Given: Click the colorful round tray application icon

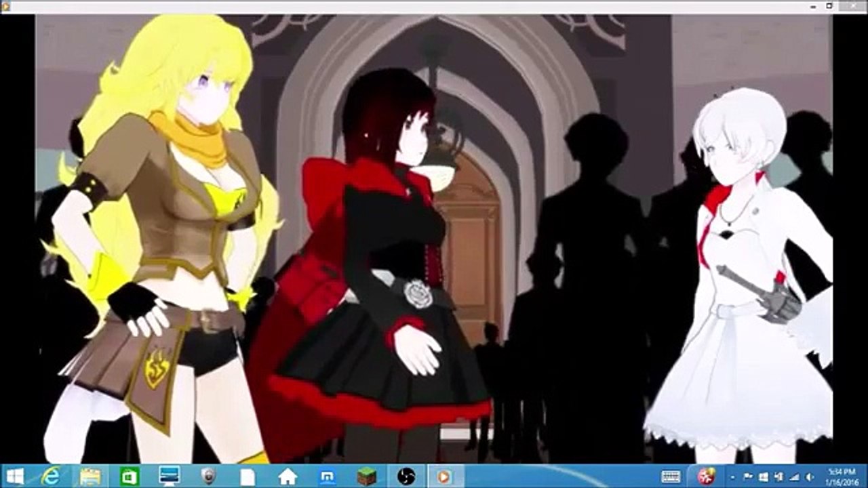Looking at the screenshot, I should [x=707, y=476].
